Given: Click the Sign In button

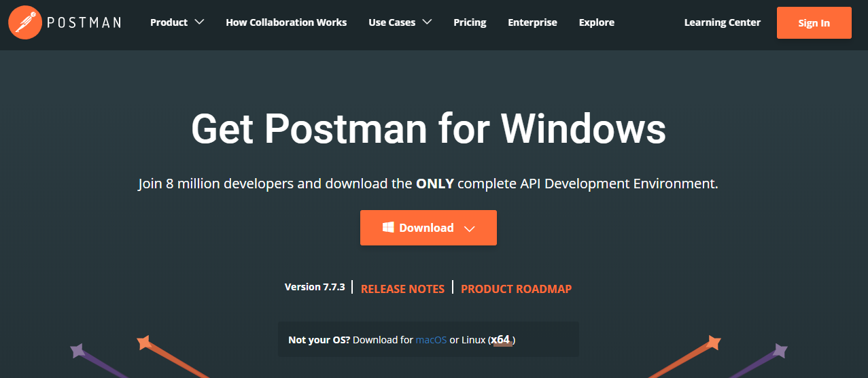Looking at the screenshot, I should point(814,22).
